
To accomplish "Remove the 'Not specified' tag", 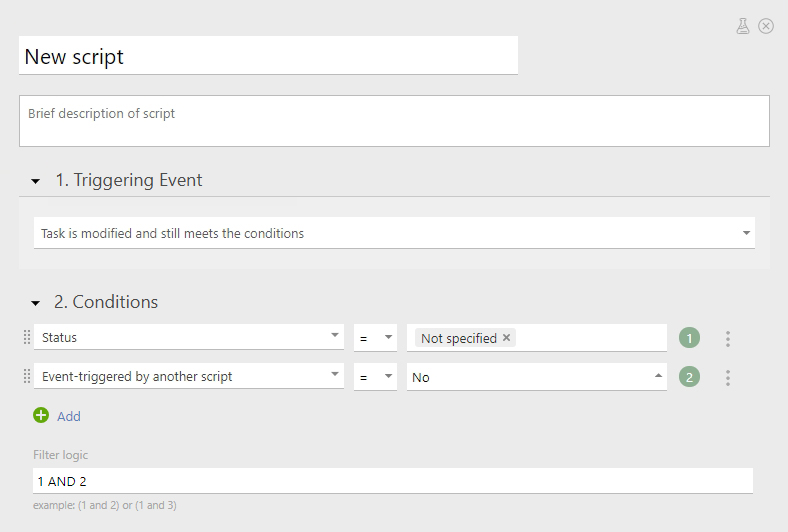I will point(507,338).
